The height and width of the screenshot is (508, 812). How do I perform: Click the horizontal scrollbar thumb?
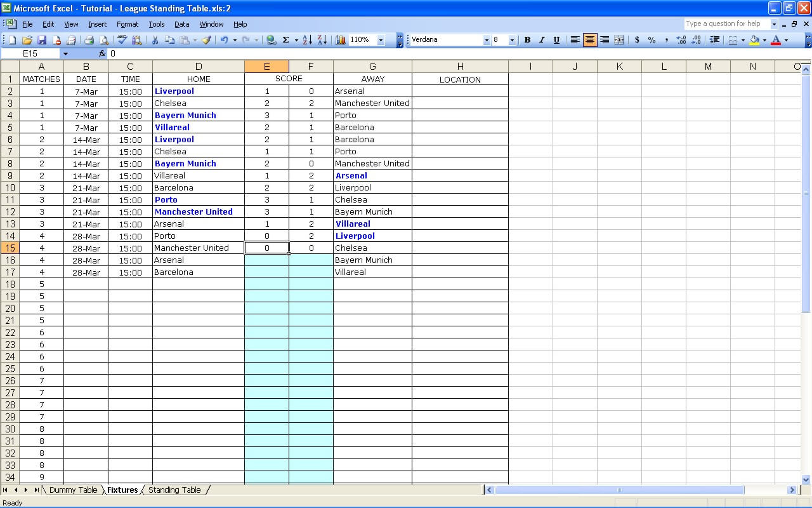pyautogui.click(x=620, y=490)
